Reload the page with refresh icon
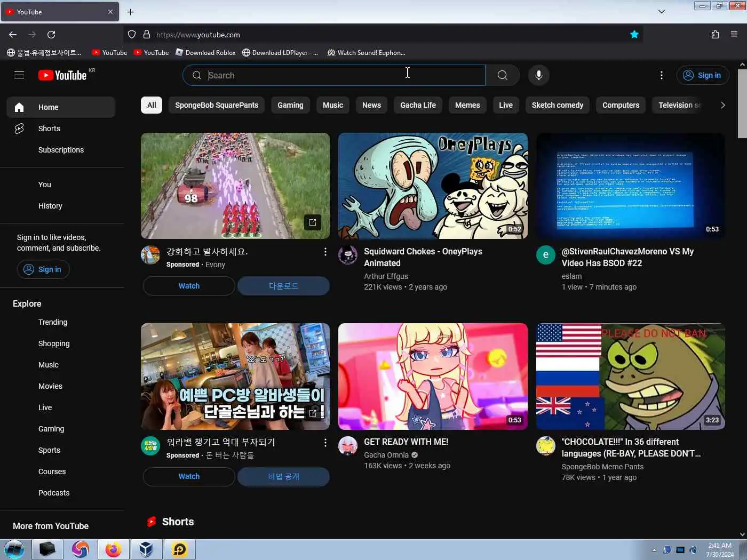Image resolution: width=747 pixels, height=560 pixels. click(51, 35)
